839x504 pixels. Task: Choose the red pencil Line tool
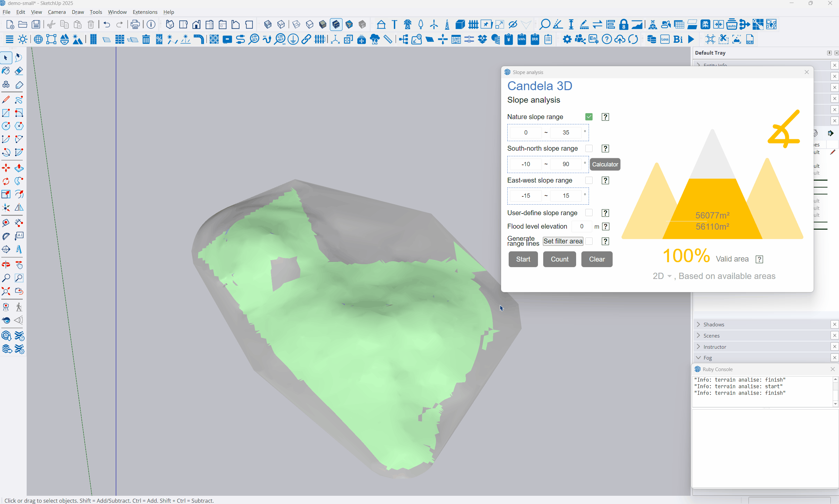(x=6, y=100)
